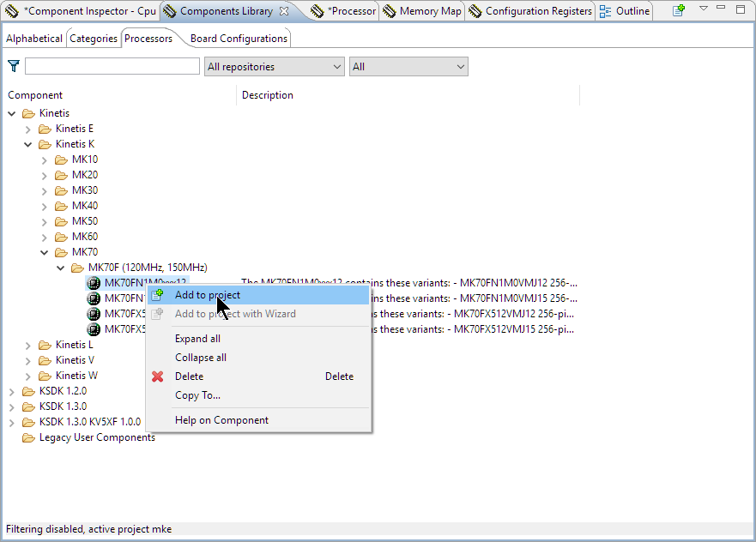Click the Legacy User Components folder icon
Screen dimensions: 756x542
coord(28,437)
